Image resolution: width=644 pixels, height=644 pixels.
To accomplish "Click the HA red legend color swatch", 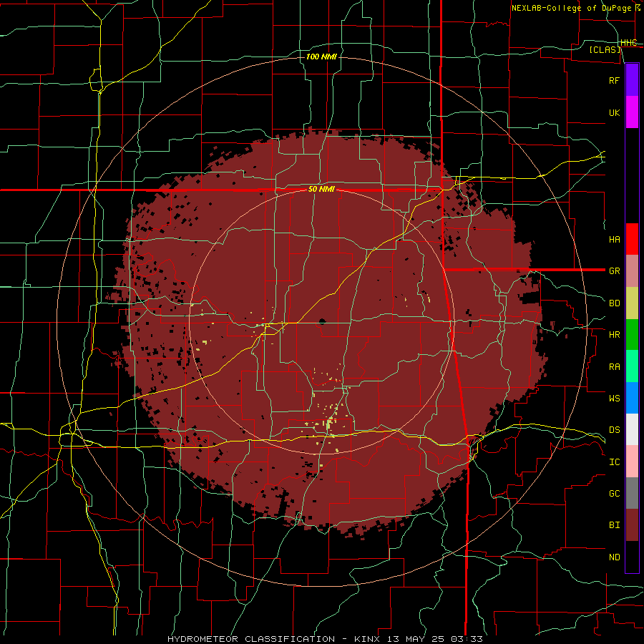I will (632, 239).
